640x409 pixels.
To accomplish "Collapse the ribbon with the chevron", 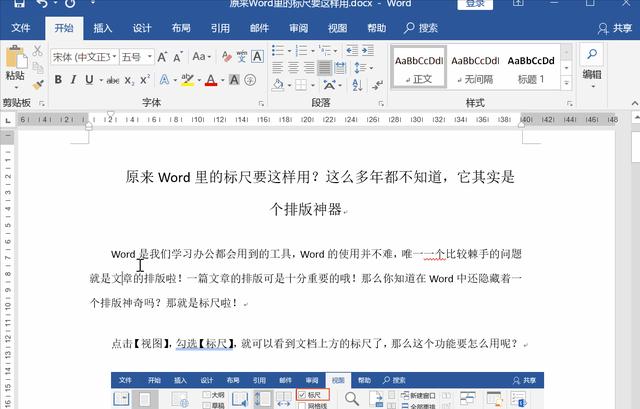I will point(635,104).
